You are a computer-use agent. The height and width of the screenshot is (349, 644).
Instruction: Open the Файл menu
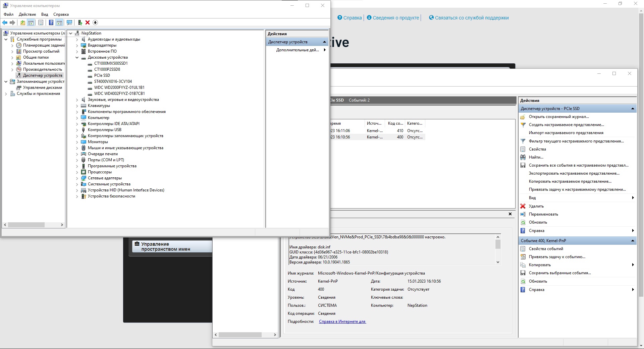[9, 14]
